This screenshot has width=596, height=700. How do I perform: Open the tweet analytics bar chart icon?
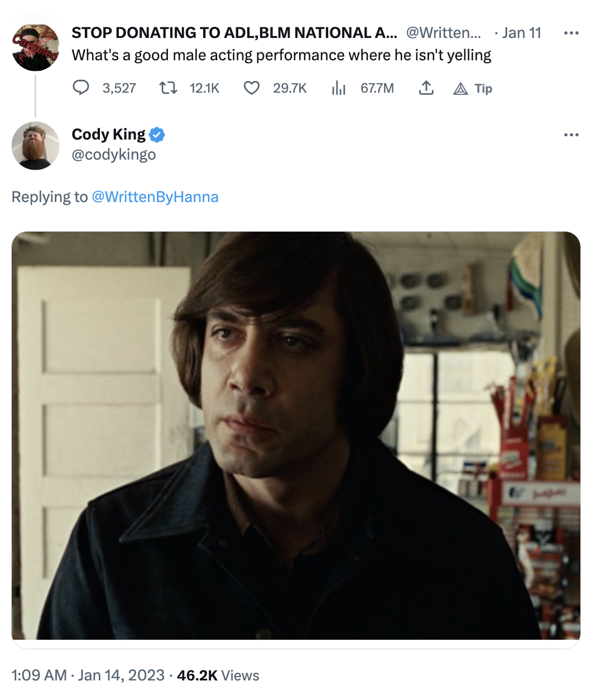[x=339, y=88]
